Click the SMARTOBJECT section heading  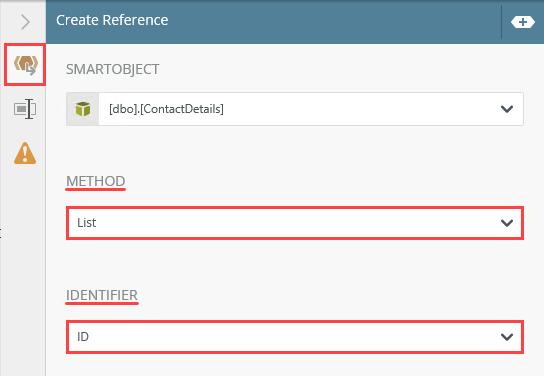[112, 69]
